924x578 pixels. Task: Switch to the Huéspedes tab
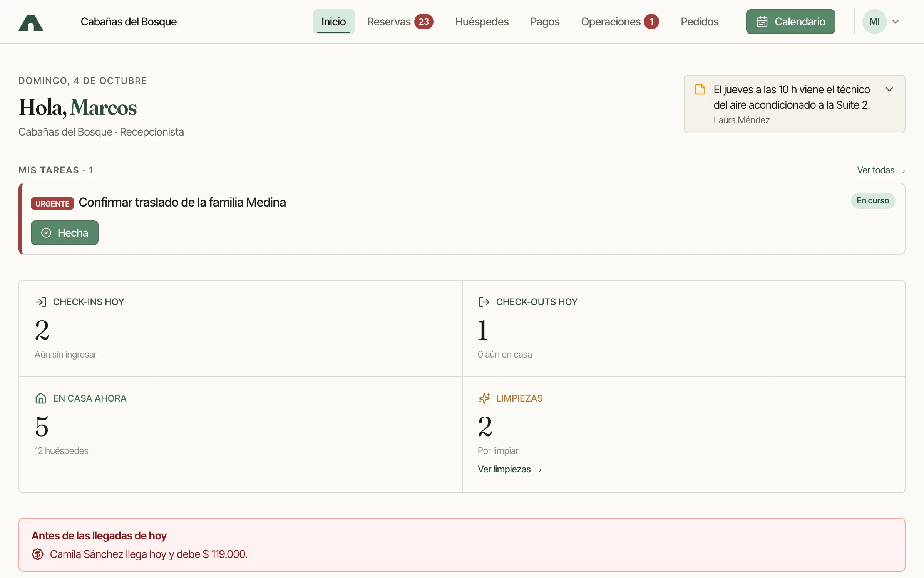[x=482, y=22]
